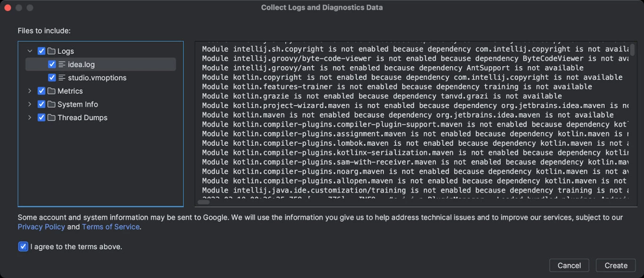Image resolution: width=644 pixels, height=278 pixels.
Task: Click the horizontal scrollbar in log preview
Action: point(204,202)
